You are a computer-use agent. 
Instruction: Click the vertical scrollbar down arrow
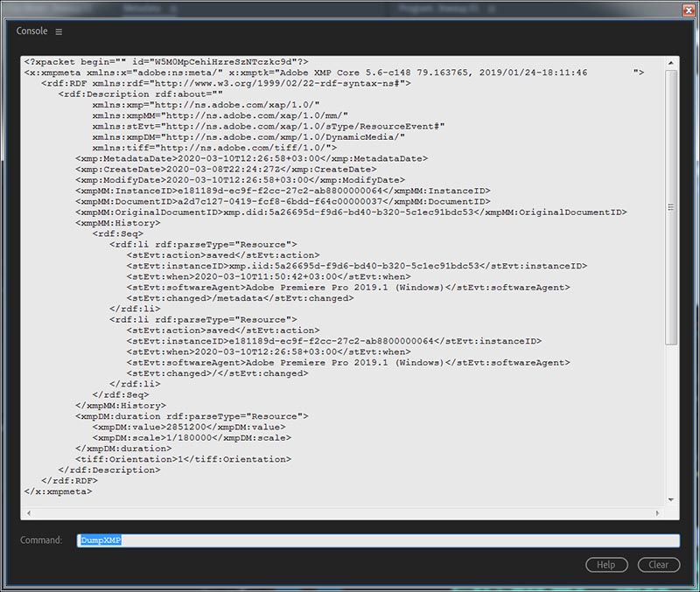[671, 499]
